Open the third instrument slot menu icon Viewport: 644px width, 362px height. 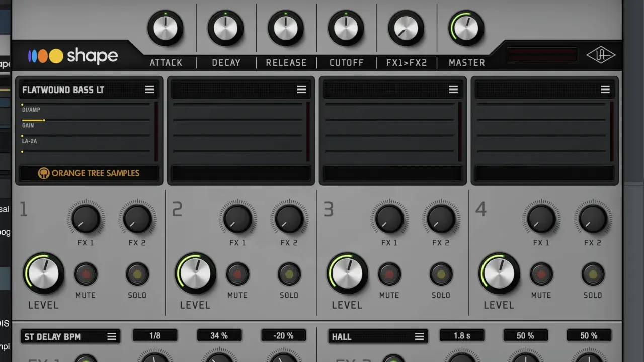point(453,89)
